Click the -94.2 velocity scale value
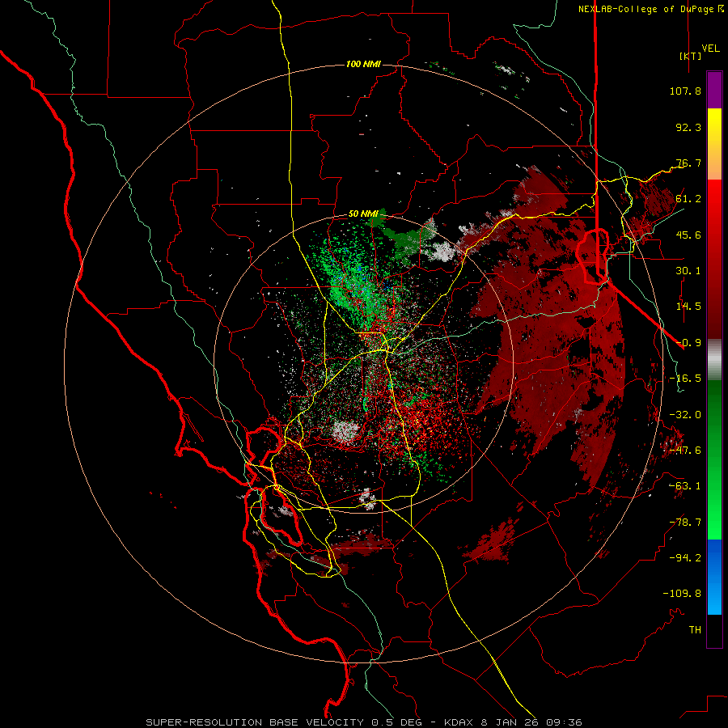Screen dimensions: 728x728 685,557
